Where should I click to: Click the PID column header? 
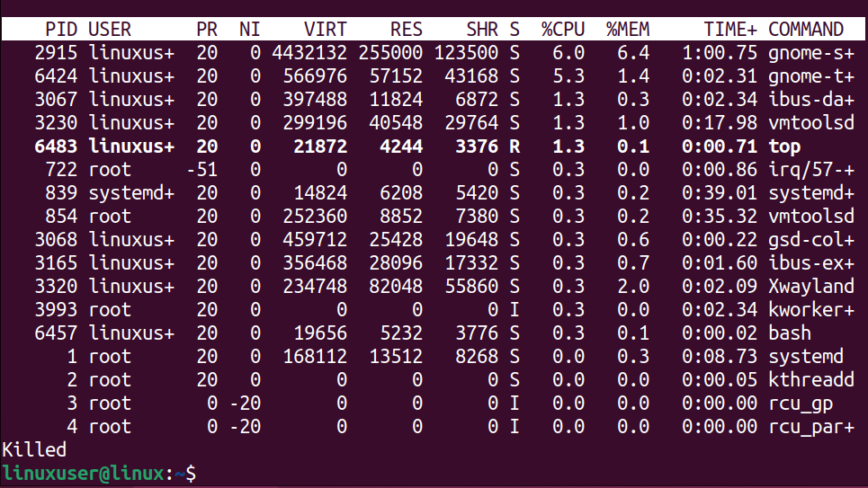click(61, 30)
